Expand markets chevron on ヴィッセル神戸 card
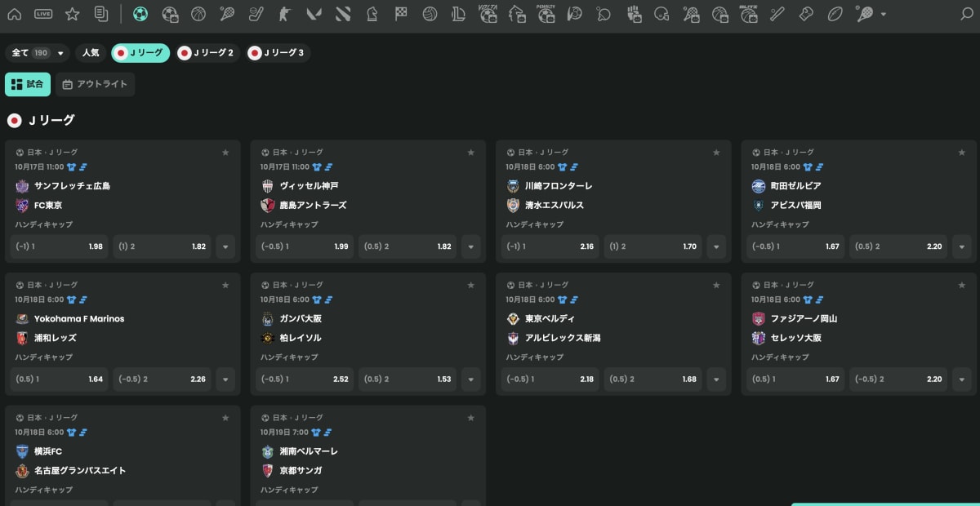This screenshot has height=506, width=980. coord(470,246)
